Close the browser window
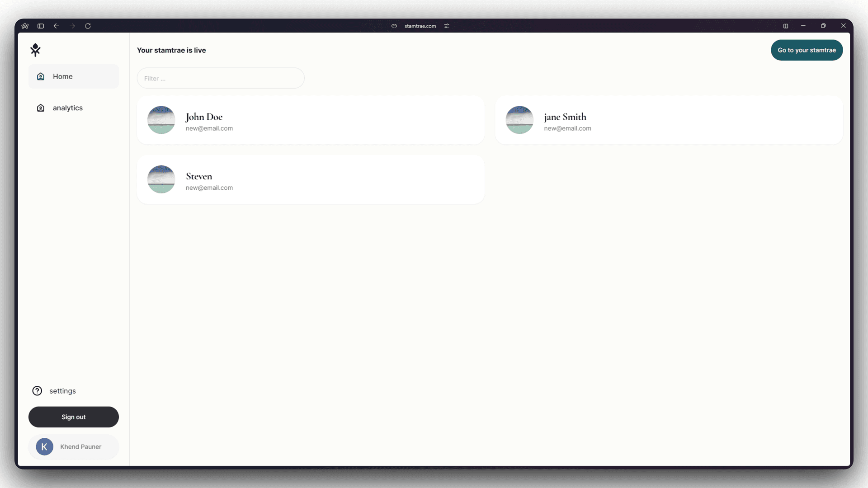 (x=844, y=26)
